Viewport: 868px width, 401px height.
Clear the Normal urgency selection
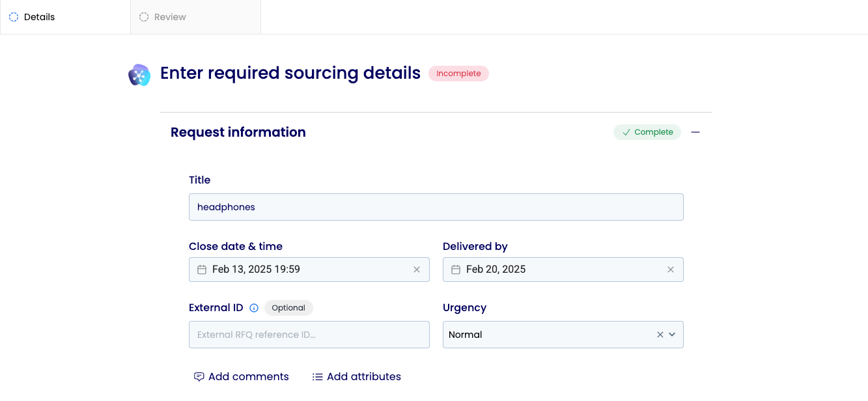(x=660, y=335)
